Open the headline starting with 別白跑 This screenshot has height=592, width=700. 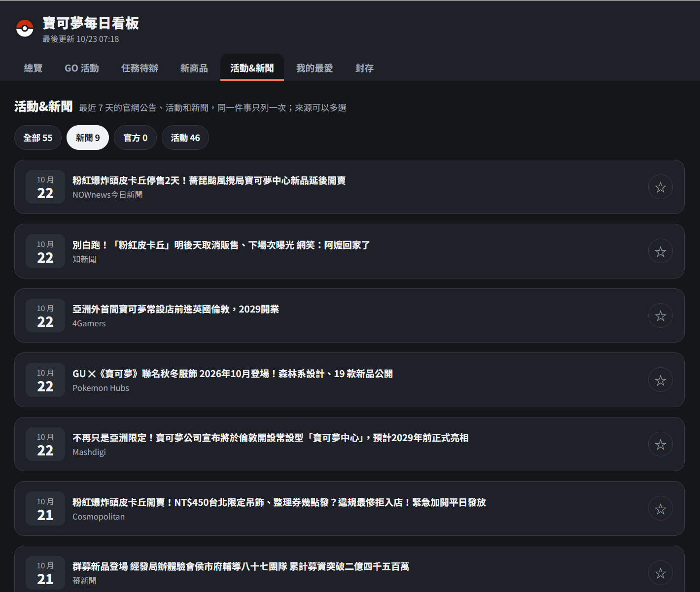point(221,245)
